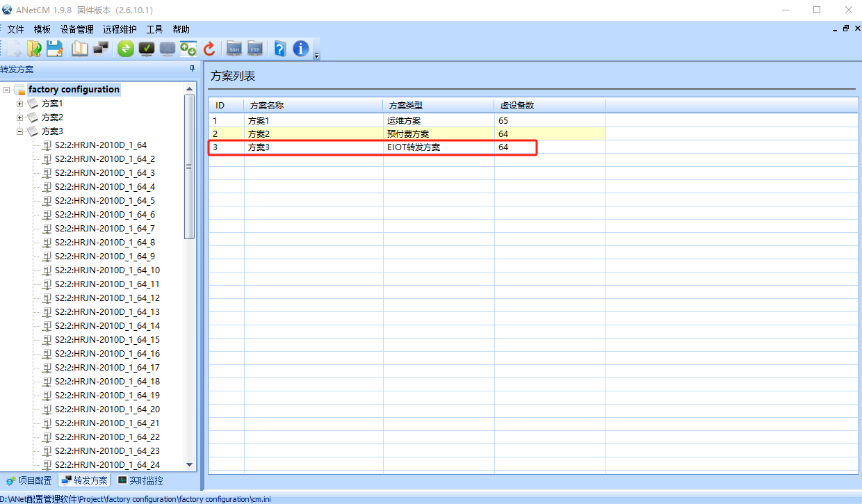Click the blue info icon
The width and height of the screenshot is (862, 504).
(300, 49)
